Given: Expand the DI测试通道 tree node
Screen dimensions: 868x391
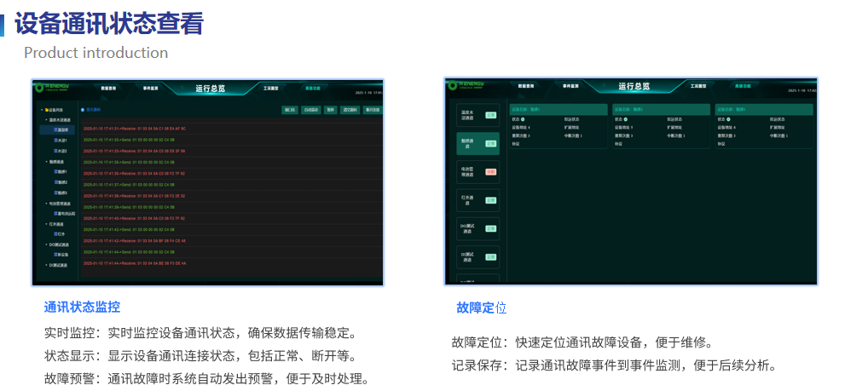Looking at the screenshot, I should pos(47,265).
